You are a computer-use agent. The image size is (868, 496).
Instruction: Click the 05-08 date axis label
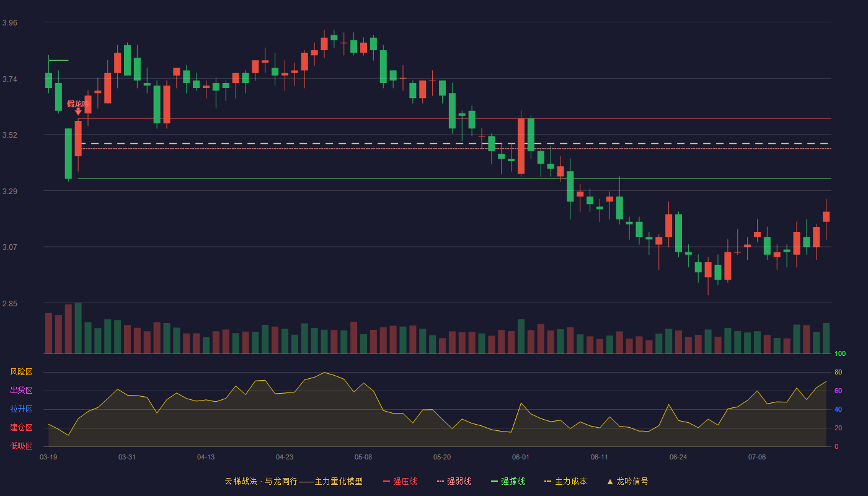[x=363, y=457]
